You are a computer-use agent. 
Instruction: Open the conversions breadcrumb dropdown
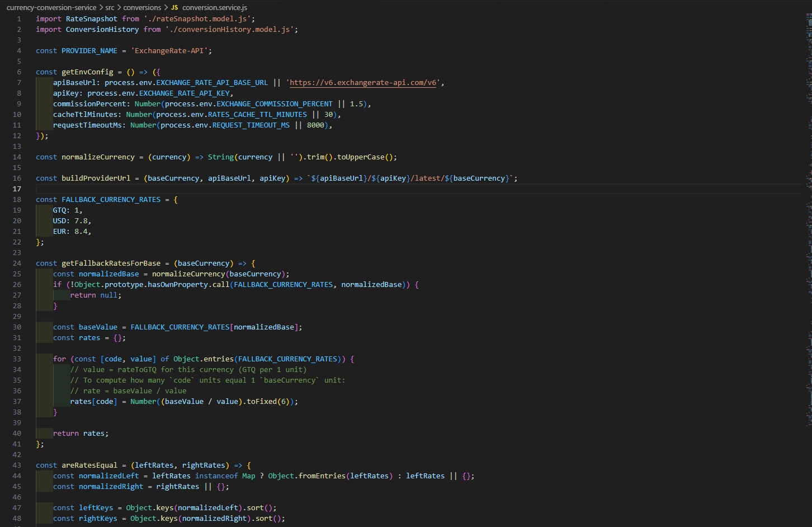point(142,8)
